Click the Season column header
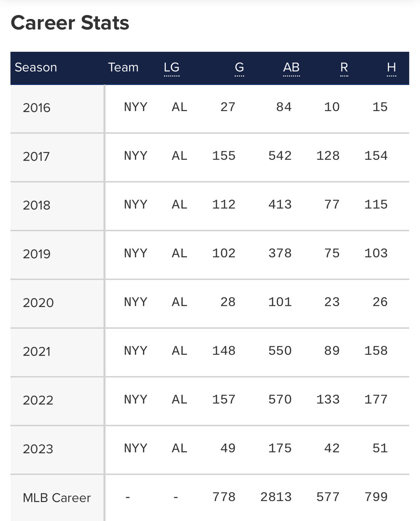Viewport: 420px width, 521px height. [36, 67]
